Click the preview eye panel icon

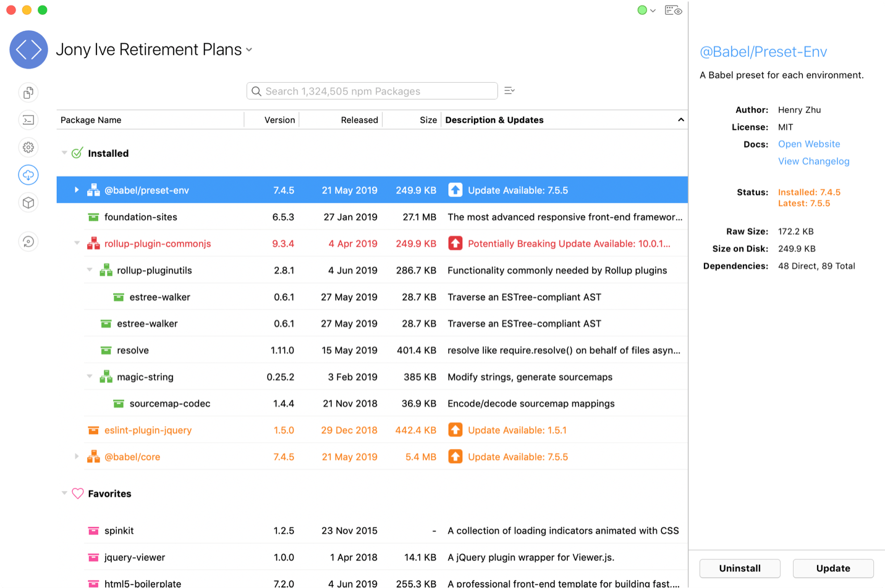(x=673, y=10)
